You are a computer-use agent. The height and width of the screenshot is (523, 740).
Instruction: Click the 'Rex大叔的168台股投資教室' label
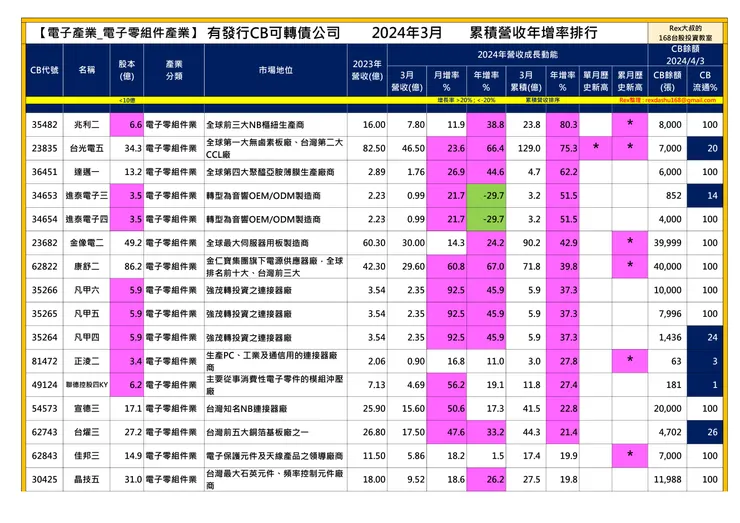685,33
